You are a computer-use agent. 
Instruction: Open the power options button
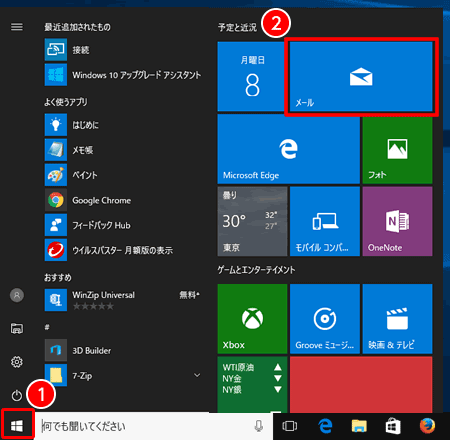(x=17, y=395)
